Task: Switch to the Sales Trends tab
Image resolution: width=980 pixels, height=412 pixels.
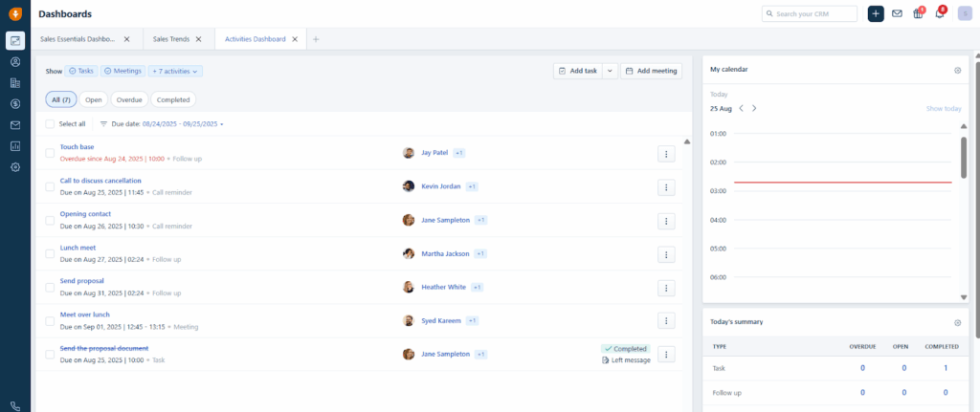Action: point(173,39)
